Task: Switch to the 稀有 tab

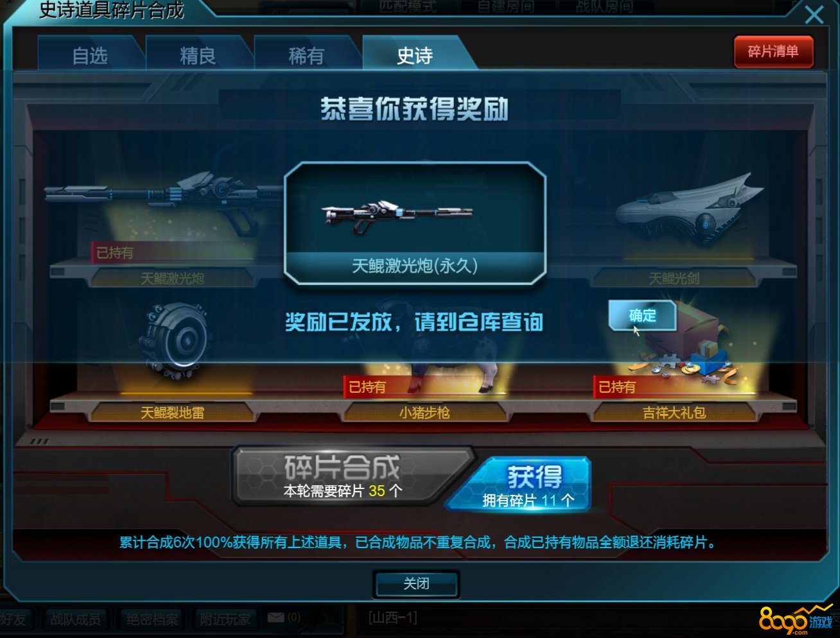Action: coord(306,55)
